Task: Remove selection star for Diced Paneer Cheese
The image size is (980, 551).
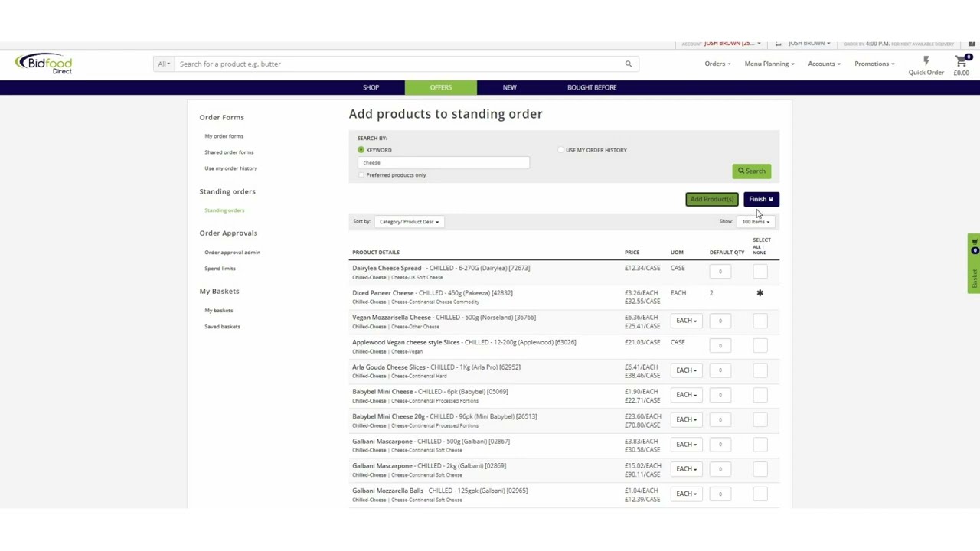Action: tap(759, 293)
